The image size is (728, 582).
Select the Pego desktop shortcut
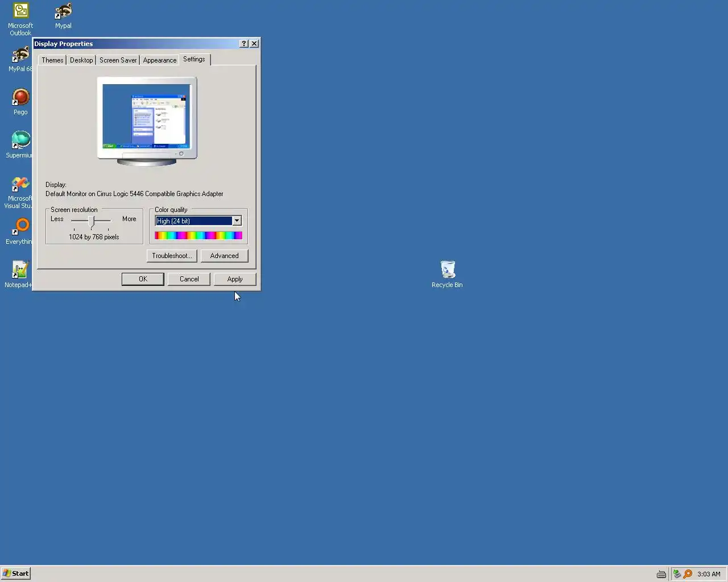pyautogui.click(x=20, y=102)
